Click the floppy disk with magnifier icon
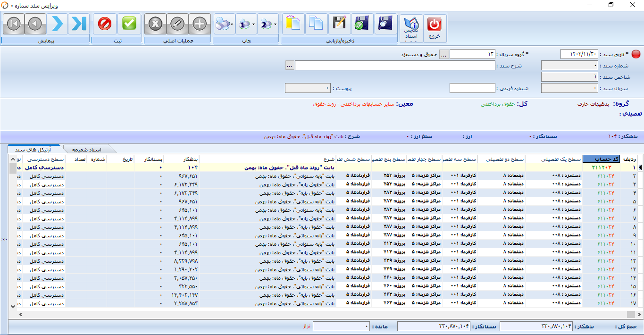Viewport: 644px width, 335px height. [385, 24]
